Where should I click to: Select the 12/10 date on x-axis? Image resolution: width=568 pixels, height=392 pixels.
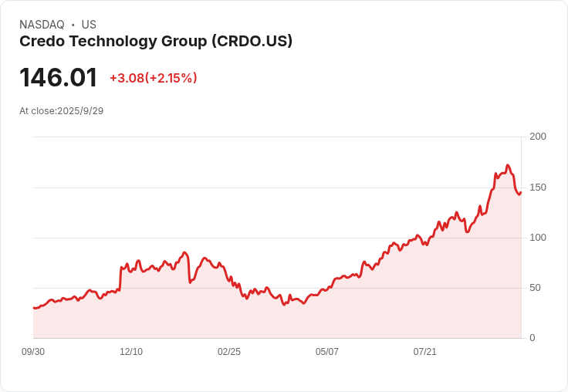(x=131, y=352)
